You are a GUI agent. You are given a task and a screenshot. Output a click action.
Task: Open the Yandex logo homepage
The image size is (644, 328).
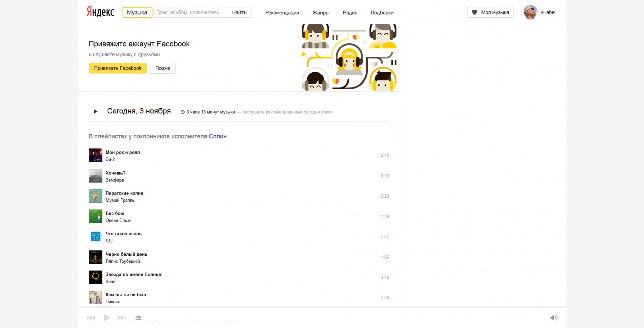(x=100, y=12)
